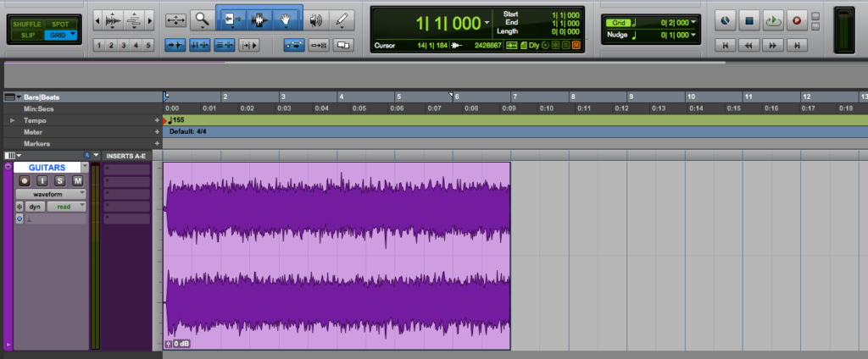Viewport: 868px width, 359px height.
Task: Click the Layered Editing icon
Action: pyautogui.click(x=343, y=46)
